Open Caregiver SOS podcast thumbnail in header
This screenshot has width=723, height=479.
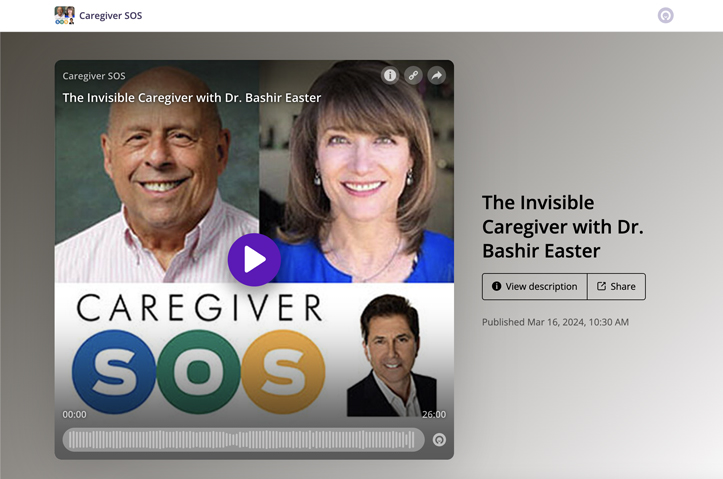pyautogui.click(x=65, y=15)
